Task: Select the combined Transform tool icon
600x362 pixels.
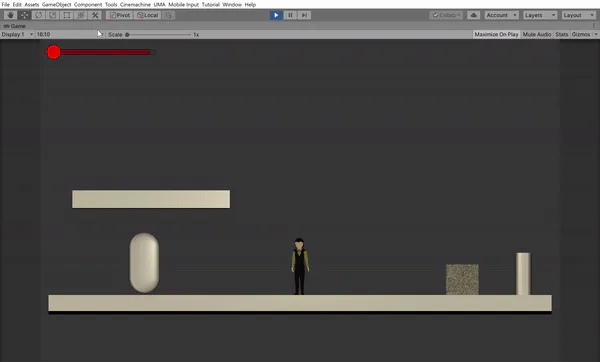Action: pos(81,15)
